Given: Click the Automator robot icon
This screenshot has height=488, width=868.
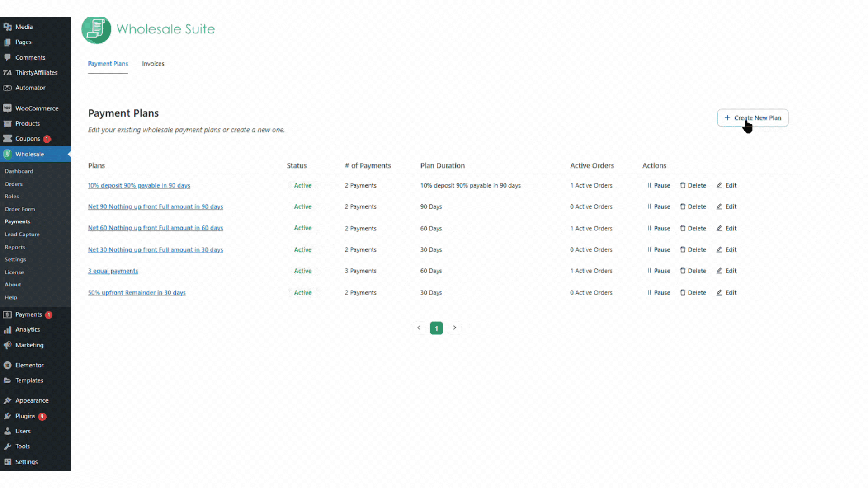Looking at the screenshot, I should (7, 88).
